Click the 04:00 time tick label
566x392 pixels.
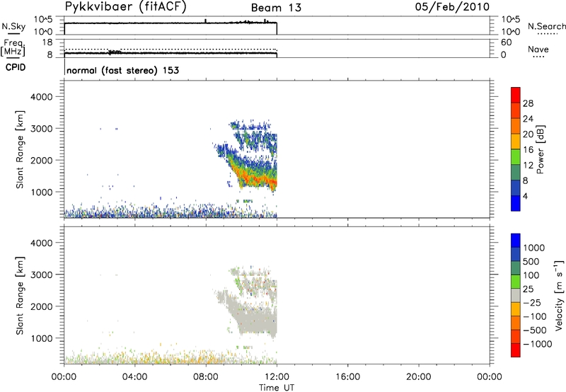(134, 377)
